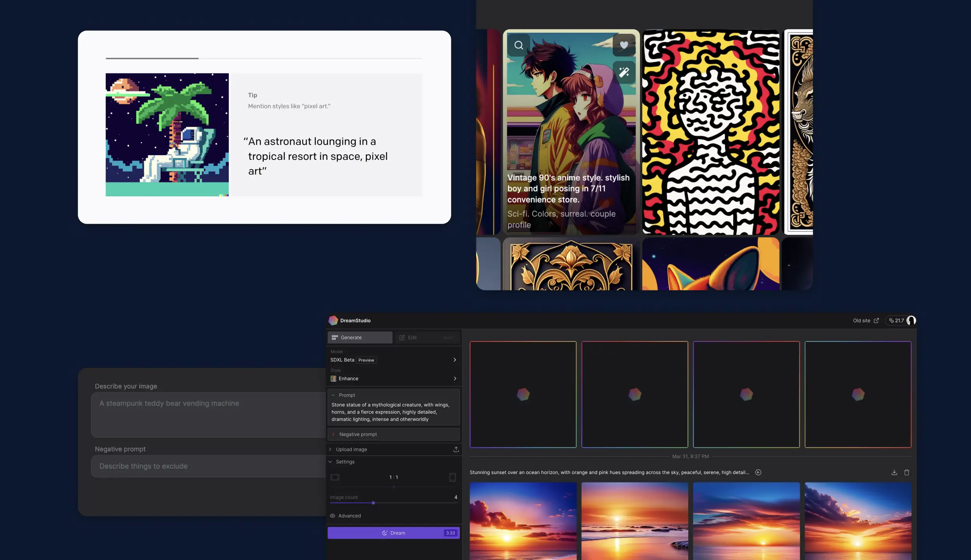The image size is (971, 560).
Task: Open the Model selector chevron
Action: point(455,360)
